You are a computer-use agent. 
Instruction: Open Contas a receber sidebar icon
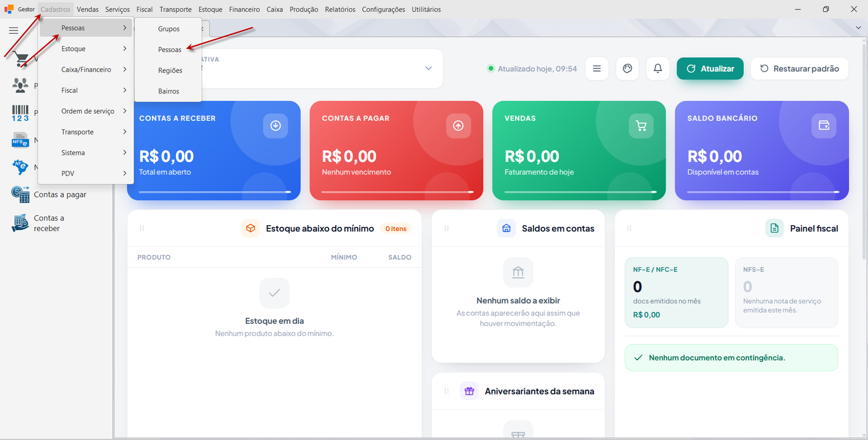click(21, 223)
